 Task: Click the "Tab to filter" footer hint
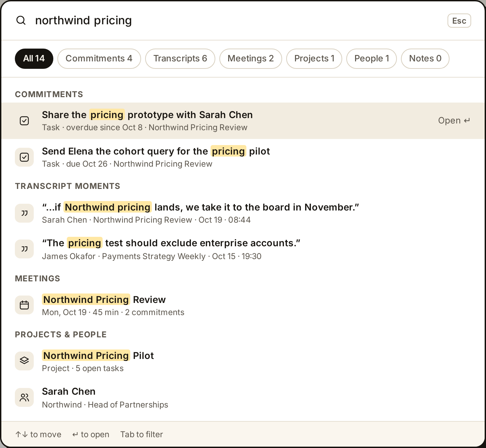[142, 435]
